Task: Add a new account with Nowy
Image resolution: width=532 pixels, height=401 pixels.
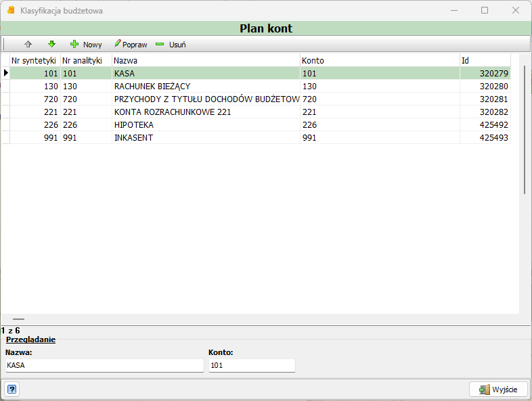Action: coord(86,45)
